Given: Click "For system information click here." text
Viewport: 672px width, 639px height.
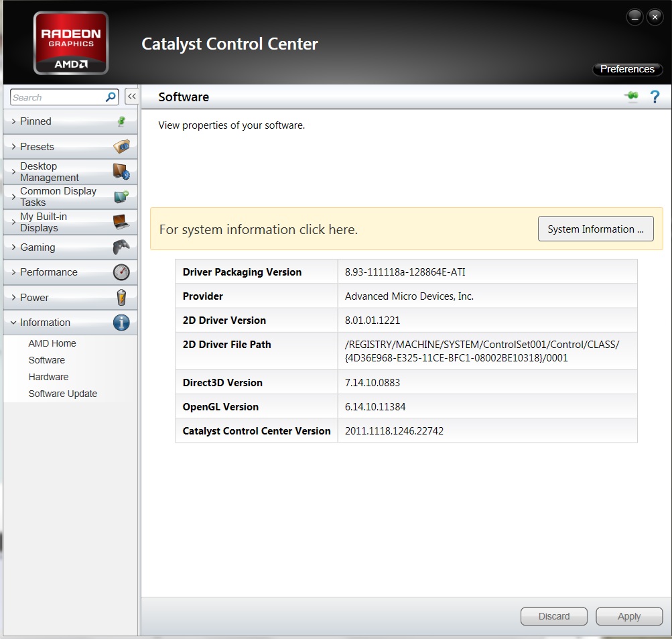Looking at the screenshot, I should click(259, 229).
